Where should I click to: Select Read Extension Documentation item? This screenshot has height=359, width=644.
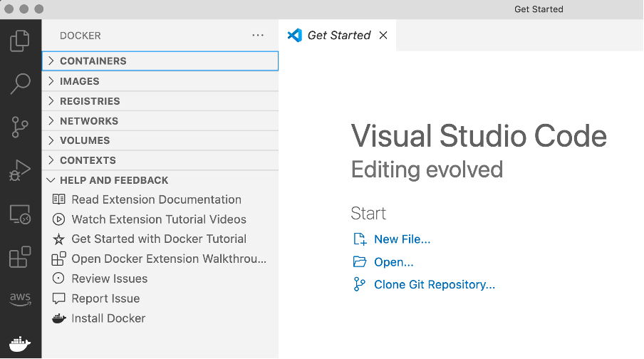click(x=156, y=199)
